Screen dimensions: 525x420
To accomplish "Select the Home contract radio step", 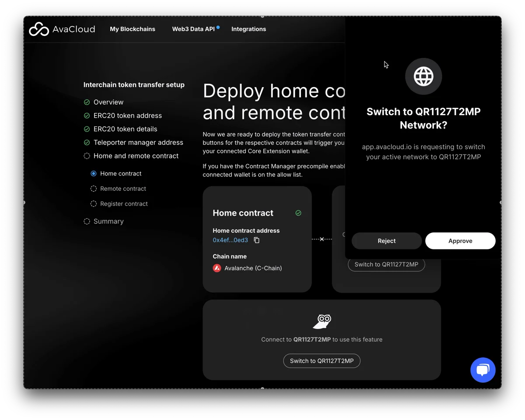I will pyautogui.click(x=93, y=174).
